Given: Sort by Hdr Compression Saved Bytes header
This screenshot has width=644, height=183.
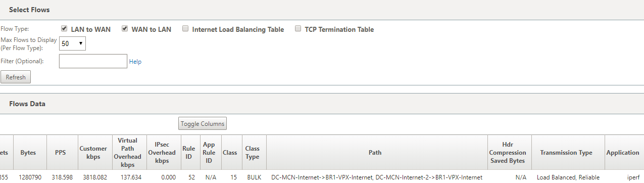Looking at the screenshot, I should click(508, 153).
